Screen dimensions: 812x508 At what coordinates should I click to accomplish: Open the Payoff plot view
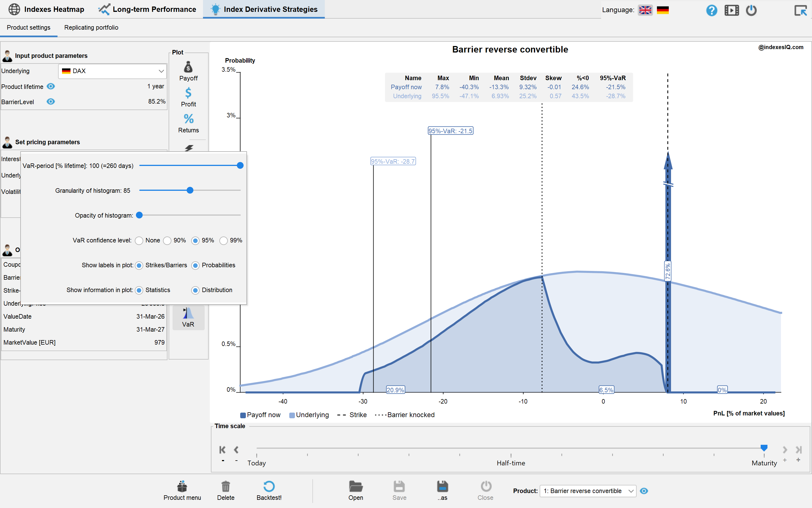tap(188, 71)
